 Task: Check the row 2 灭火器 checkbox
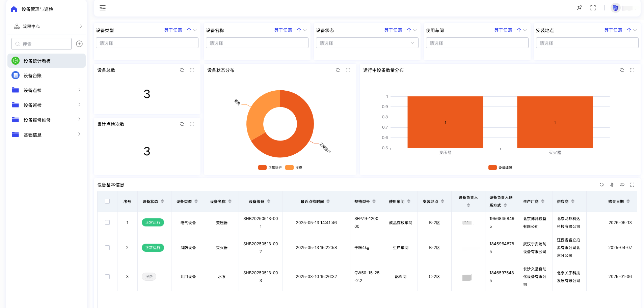click(107, 248)
